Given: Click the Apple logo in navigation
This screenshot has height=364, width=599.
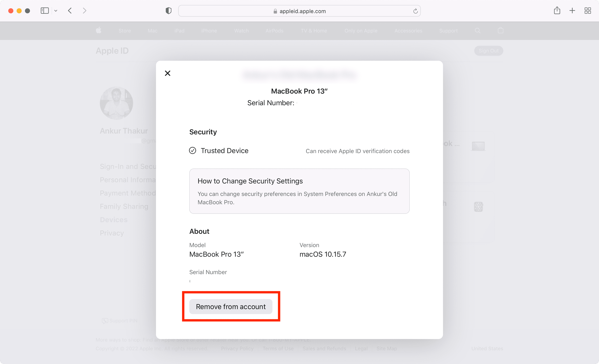Looking at the screenshot, I should [x=98, y=30].
